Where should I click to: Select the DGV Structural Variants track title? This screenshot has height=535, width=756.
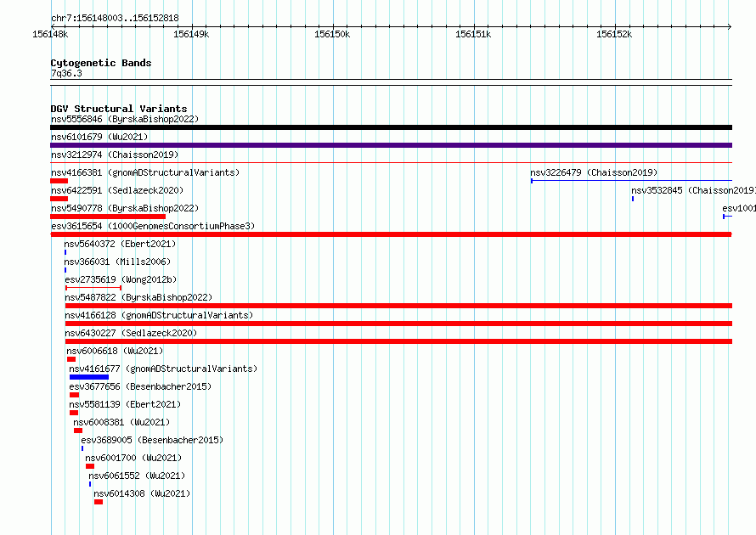point(119,109)
